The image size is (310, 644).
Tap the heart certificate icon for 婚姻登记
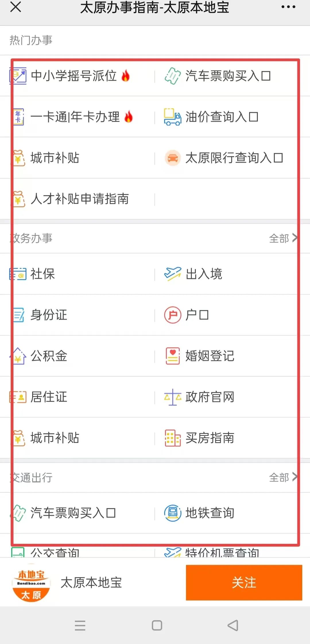click(173, 356)
